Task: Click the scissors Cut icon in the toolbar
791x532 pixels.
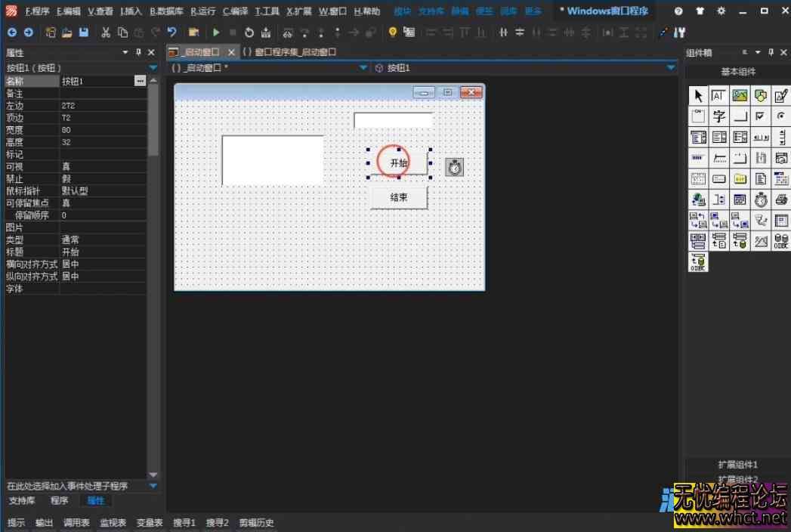Action: (106, 32)
